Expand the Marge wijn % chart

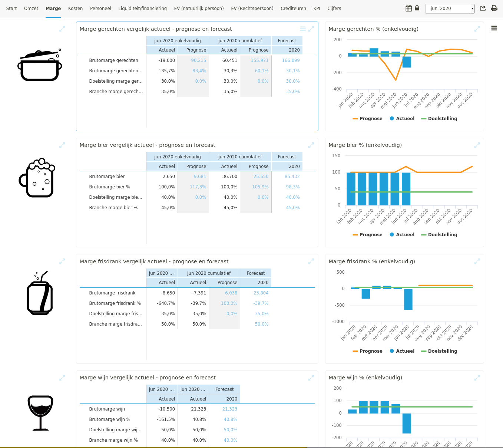tap(477, 378)
